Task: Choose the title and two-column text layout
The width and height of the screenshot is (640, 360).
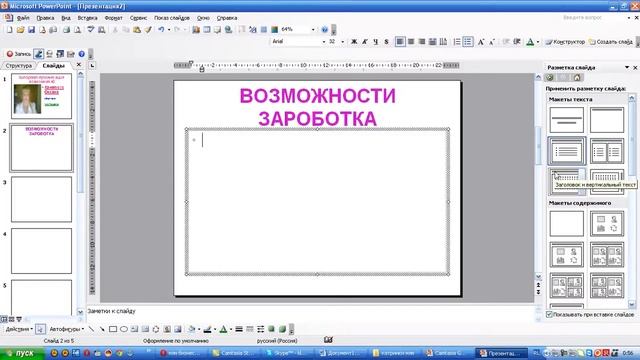Action: pyautogui.click(x=607, y=151)
